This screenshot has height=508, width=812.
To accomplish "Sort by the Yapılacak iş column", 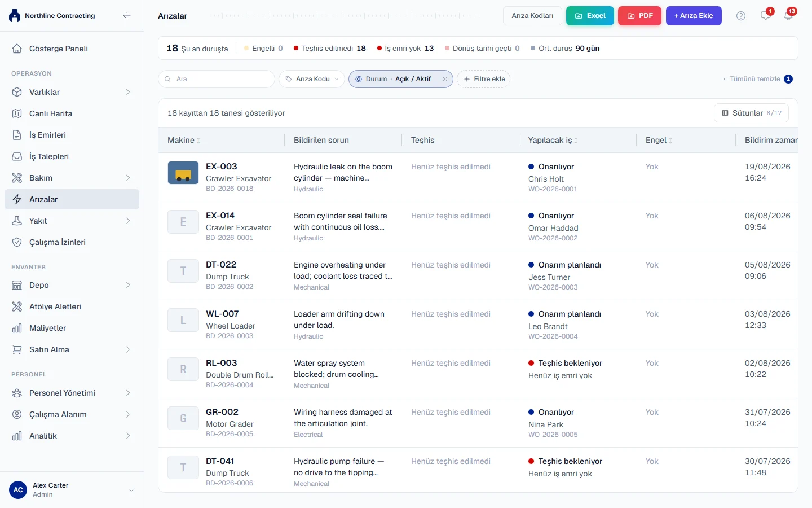I will [x=553, y=140].
